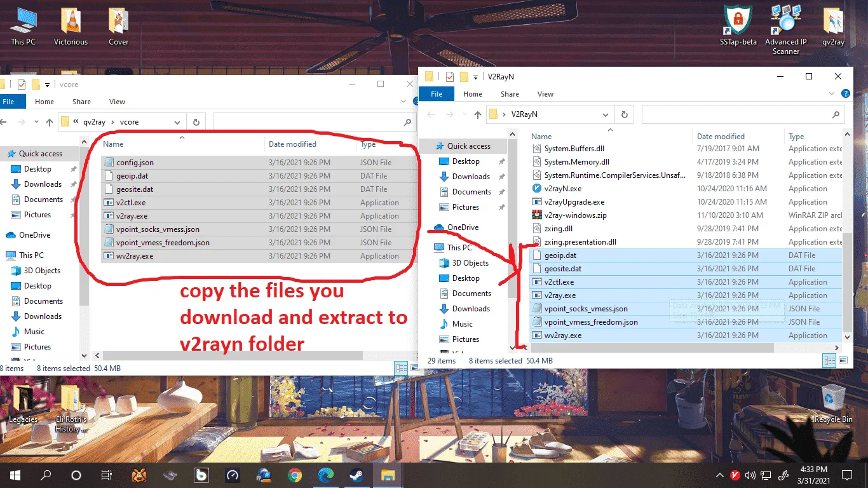Click the Windows Start button
This screenshot has width=868, height=488.
15,475
